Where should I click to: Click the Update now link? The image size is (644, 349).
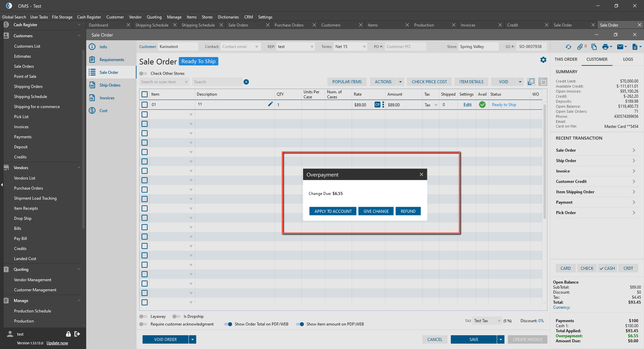[57, 343]
